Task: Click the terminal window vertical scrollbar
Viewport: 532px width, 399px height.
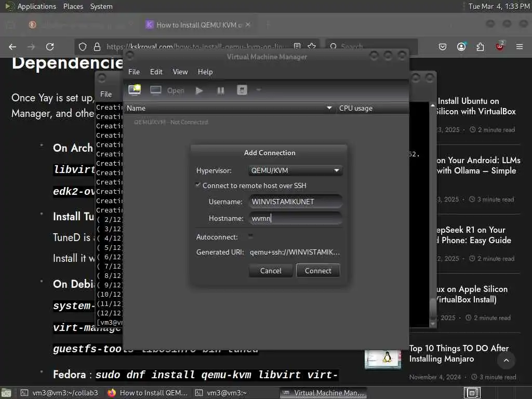Action: [x=433, y=214]
